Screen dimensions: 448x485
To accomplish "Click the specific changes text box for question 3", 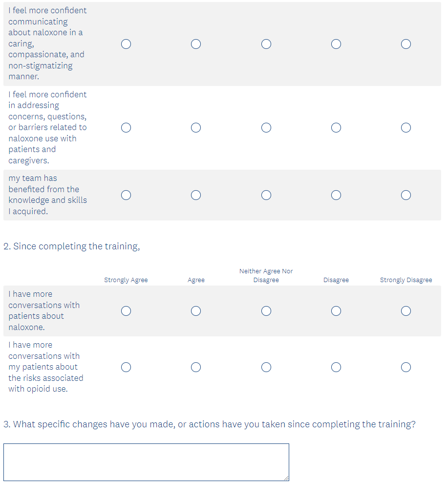I will 146,462.
